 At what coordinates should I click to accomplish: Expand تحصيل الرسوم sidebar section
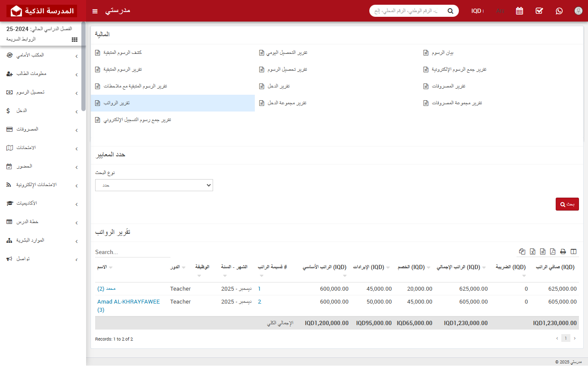(x=43, y=92)
